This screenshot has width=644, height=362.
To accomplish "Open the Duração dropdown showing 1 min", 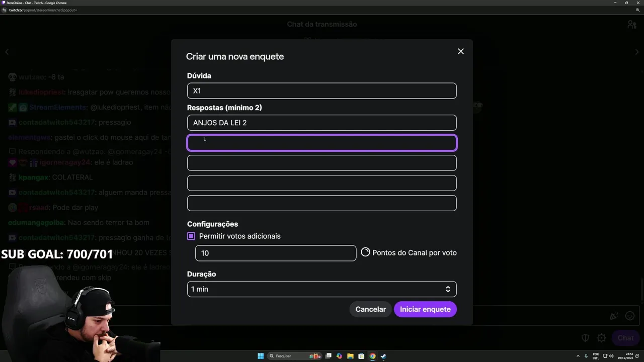I will [322, 289].
